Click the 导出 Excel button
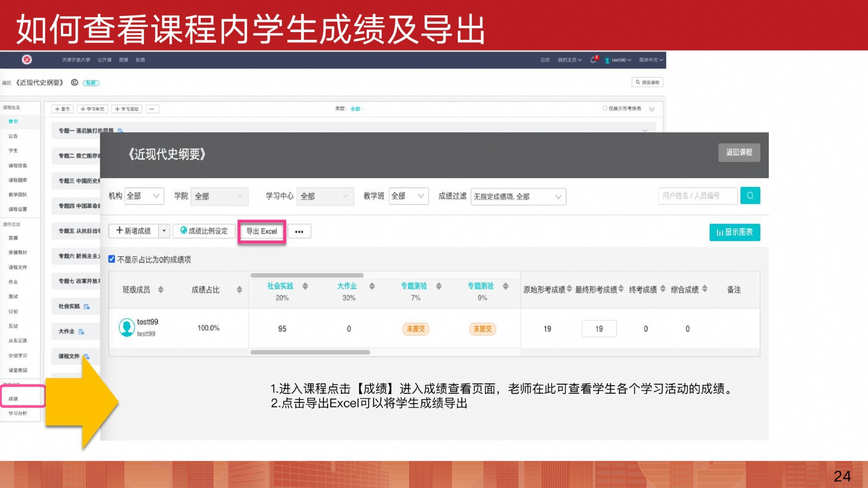Viewport: 868px width, 488px height. tap(261, 231)
